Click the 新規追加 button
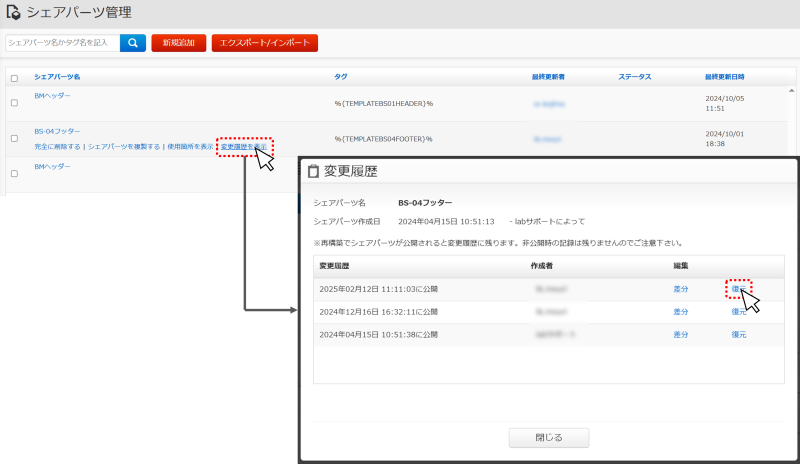800x464 pixels. pyautogui.click(x=179, y=43)
